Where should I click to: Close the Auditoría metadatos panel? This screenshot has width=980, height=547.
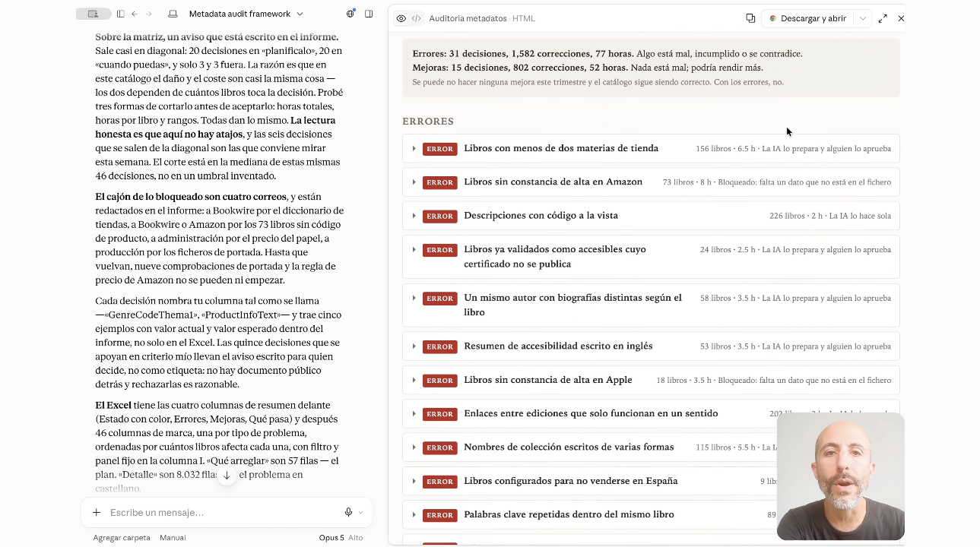tap(901, 18)
